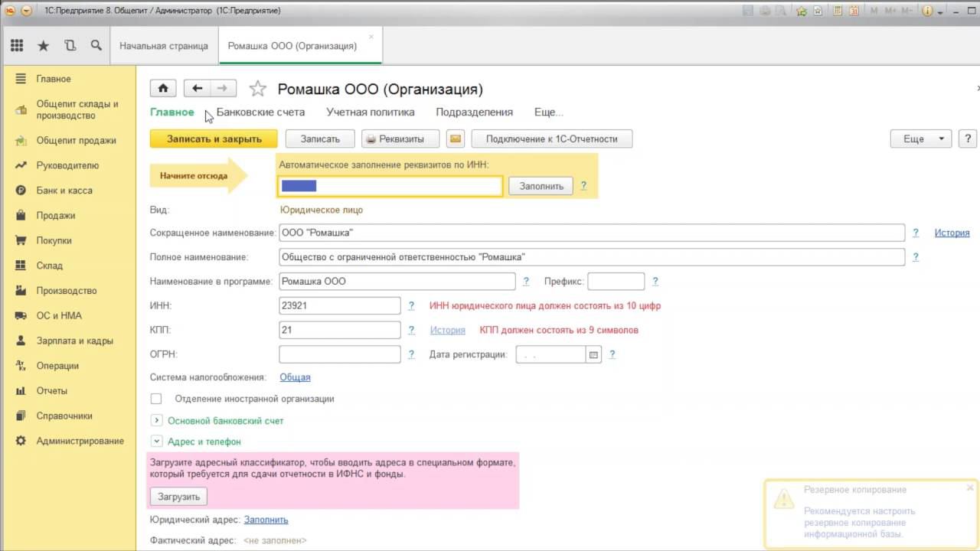
Task: Open the Еще dropdown button
Action: coord(921,139)
